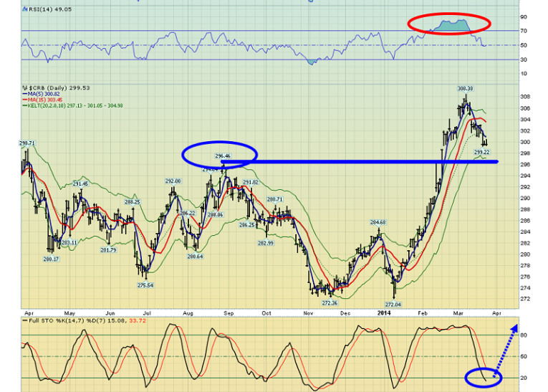Click the Nov label on the time axis
The image size is (548, 392).
(x=309, y=313)
